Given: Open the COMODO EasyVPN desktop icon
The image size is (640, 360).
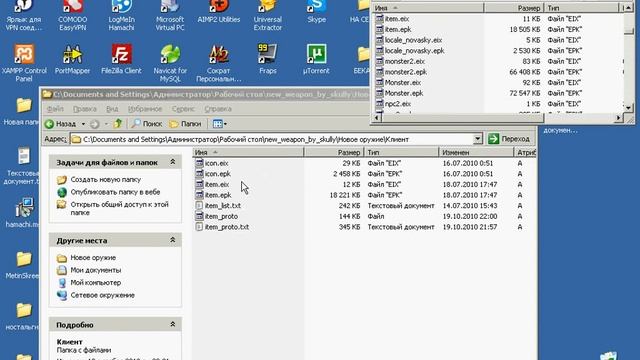Looking at the screenshot, I should pos(73,16).
